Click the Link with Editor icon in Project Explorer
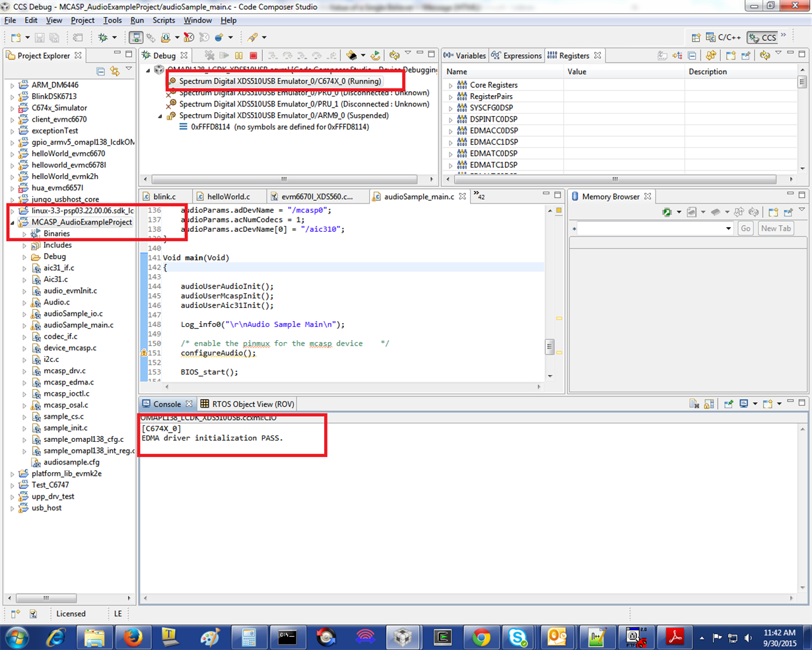This screenshot has width=812, height=650. tap(115, 71)
